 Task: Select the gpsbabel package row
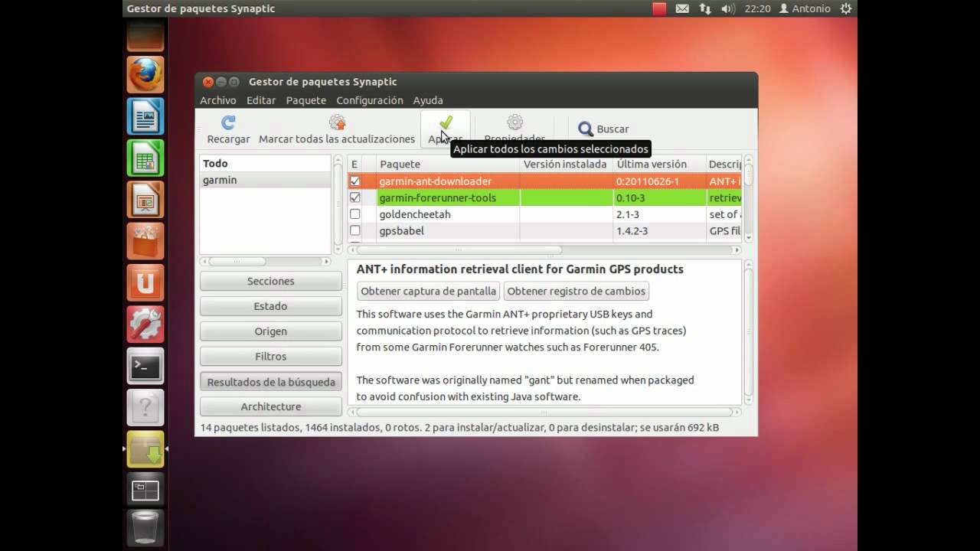[x=544, y=230]
